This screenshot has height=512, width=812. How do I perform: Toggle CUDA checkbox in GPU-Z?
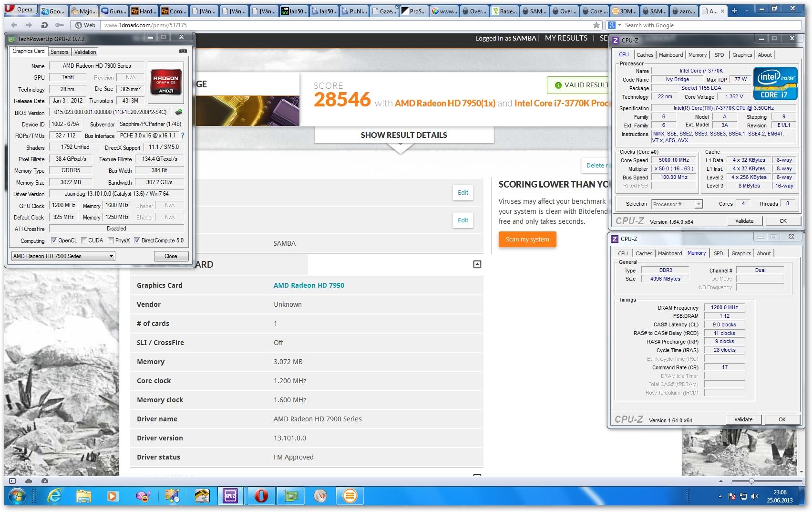coord(84,240)
